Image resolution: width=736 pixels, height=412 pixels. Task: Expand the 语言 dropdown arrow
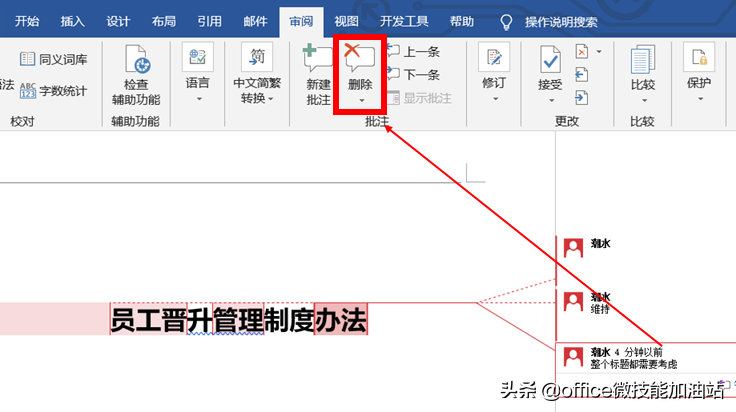(199, 99)
